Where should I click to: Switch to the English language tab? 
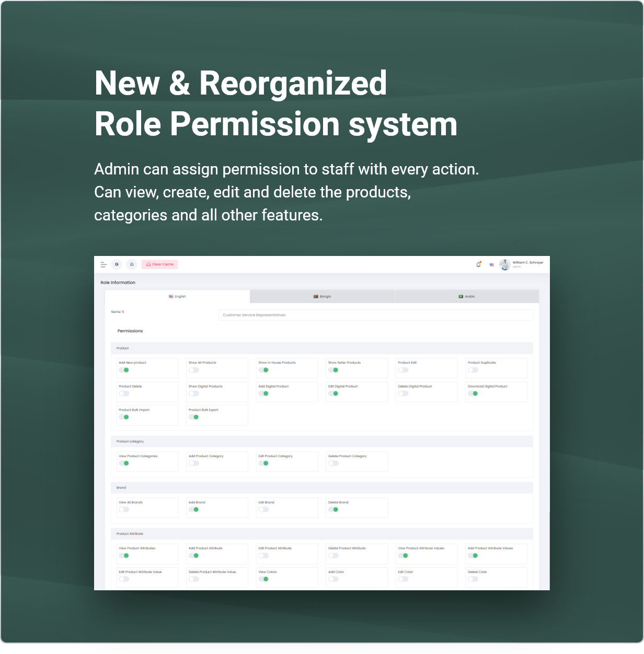177,297
